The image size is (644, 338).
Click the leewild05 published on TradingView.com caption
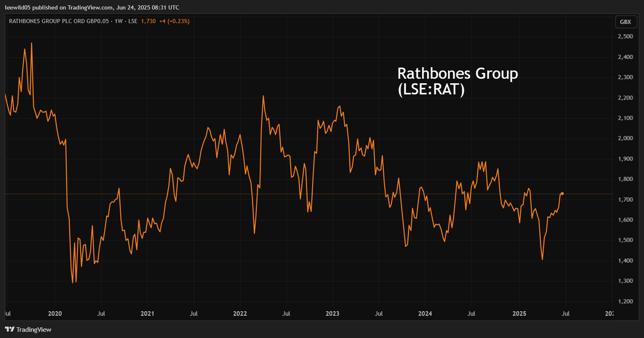click(x=92, y=7)
